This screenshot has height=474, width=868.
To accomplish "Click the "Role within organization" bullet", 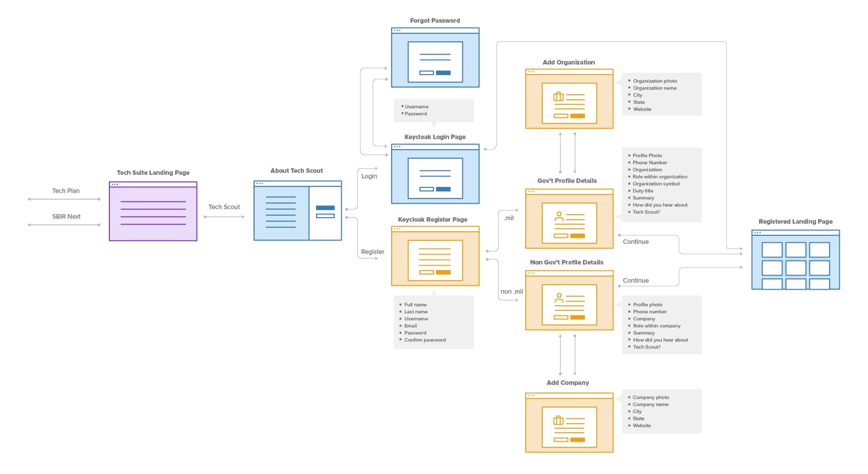I will [660, 177].
